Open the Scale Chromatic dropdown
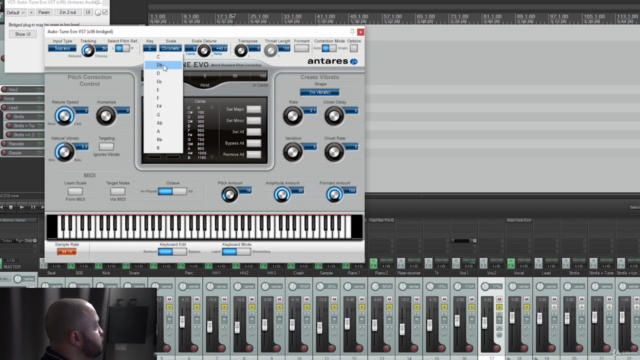 pyautogui.click(x=171, y=48)
